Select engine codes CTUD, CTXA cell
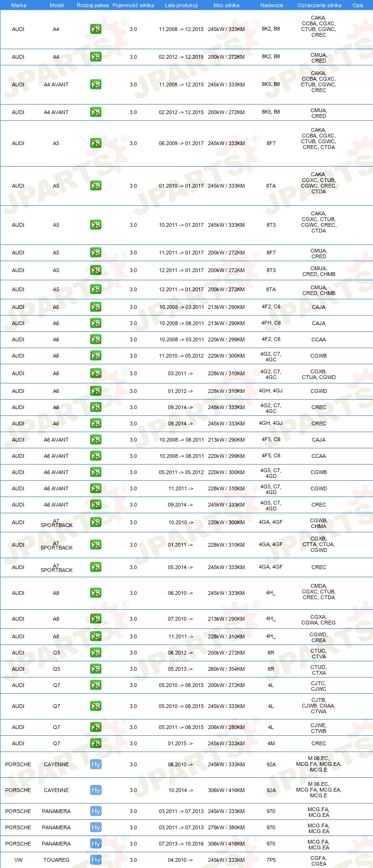The image size is (373, 868). coord(319,669)
